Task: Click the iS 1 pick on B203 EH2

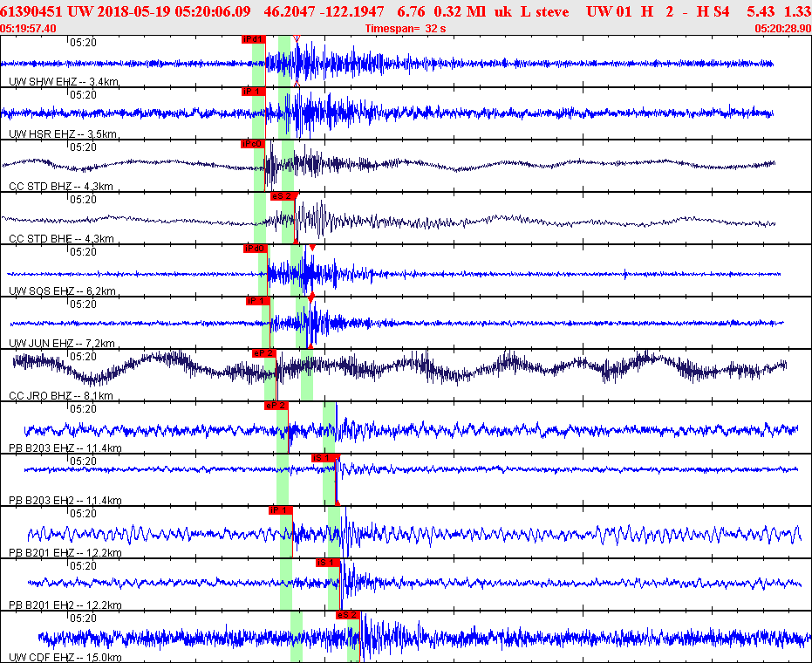Action: (x=323, y=458)
